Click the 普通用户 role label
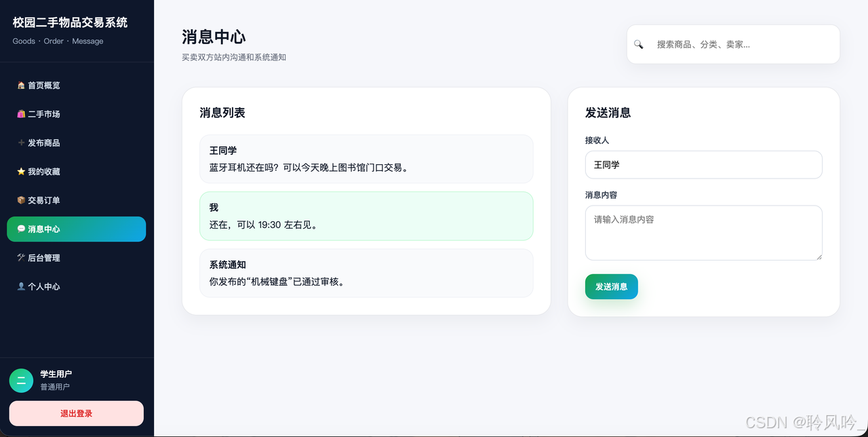Screen dimensions: 868x437 [55, 387]
